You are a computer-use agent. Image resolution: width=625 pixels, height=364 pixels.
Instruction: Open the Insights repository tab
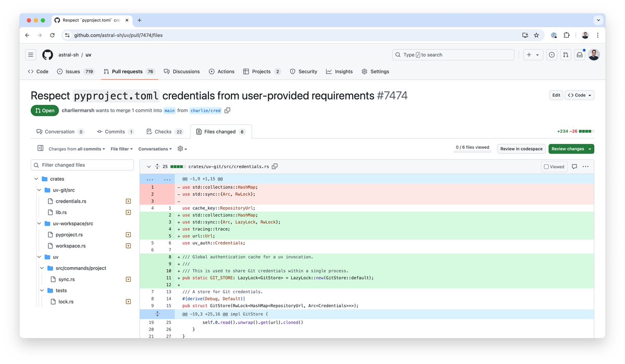point(340,71)
